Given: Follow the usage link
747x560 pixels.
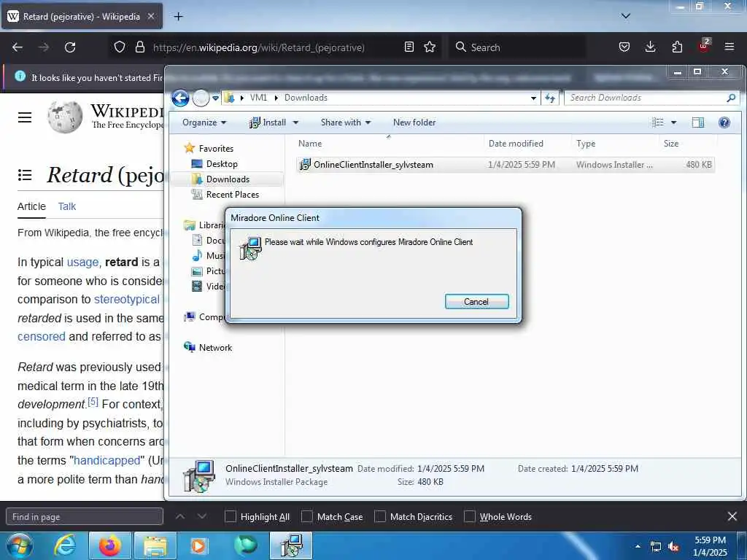Looking at the screenshot, I should click(83, 262).
